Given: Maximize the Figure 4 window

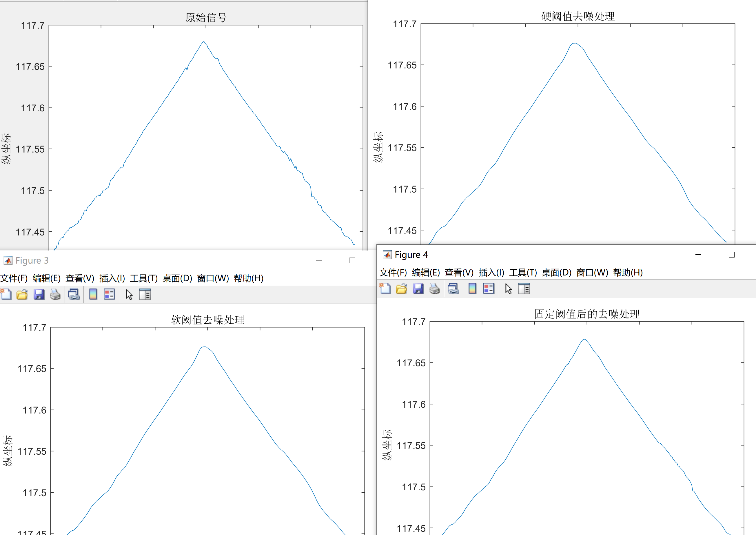Looking at the screenshot, I should click(731, 255).
